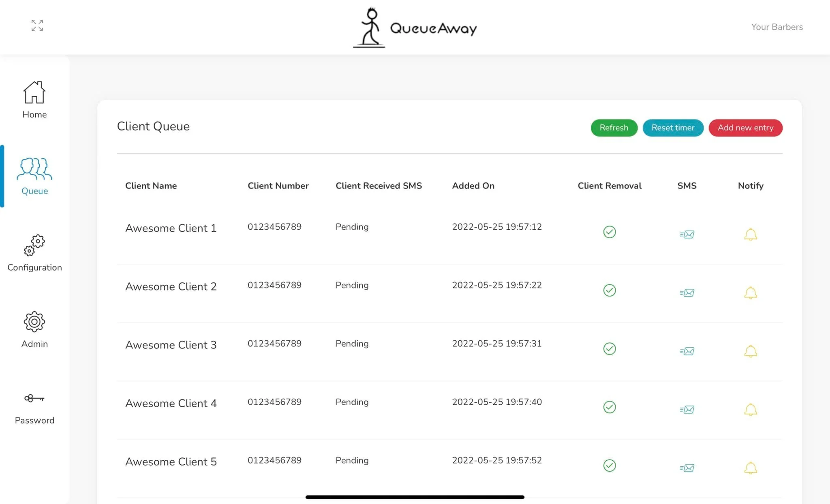Ring bell for Awesome Client 5
The width and height of the screenshot is (830, 504).
coord(751,468)
